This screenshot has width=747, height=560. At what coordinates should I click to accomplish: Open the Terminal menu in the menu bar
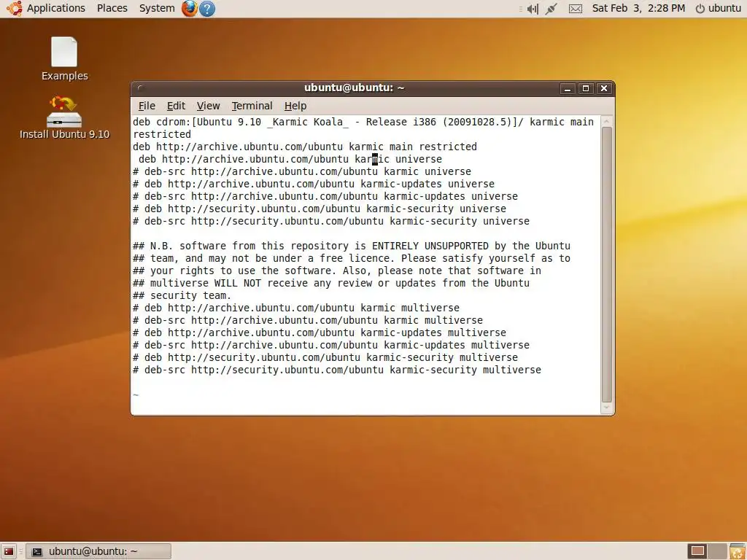click(x=252, y=106)
